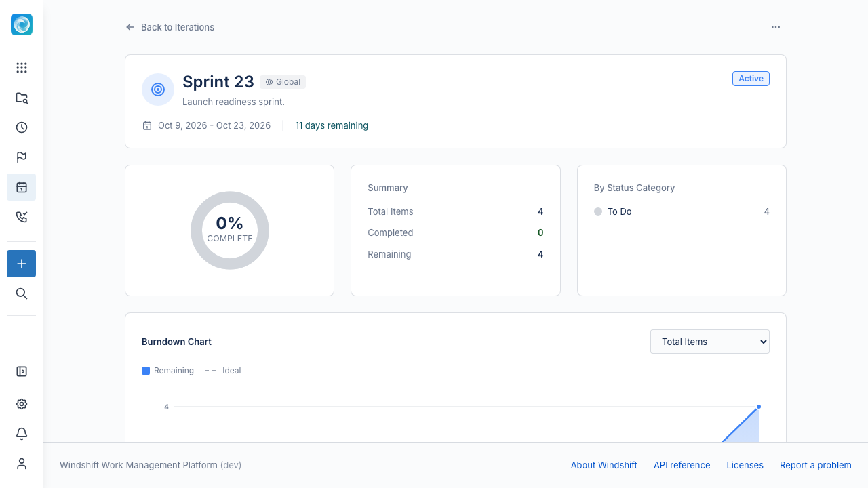
Task: Toggle the sidebar panel expand icon
Action: click(22, 371)
